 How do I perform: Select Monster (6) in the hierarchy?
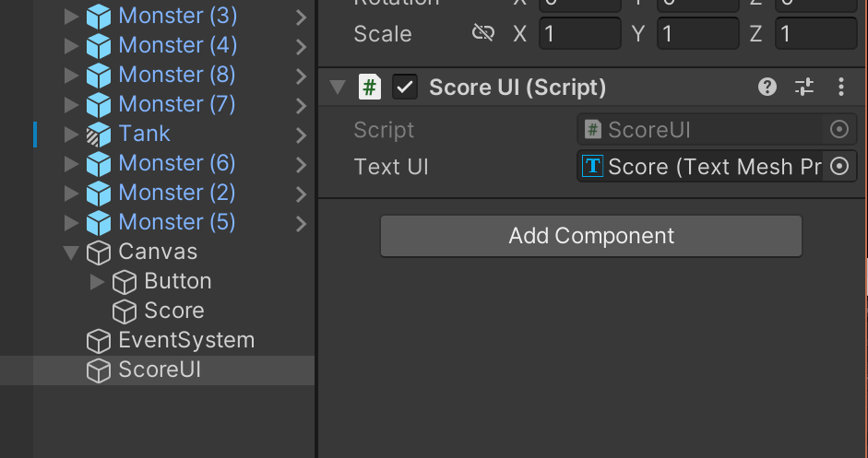pyautogui.click(x=176, y=164)
